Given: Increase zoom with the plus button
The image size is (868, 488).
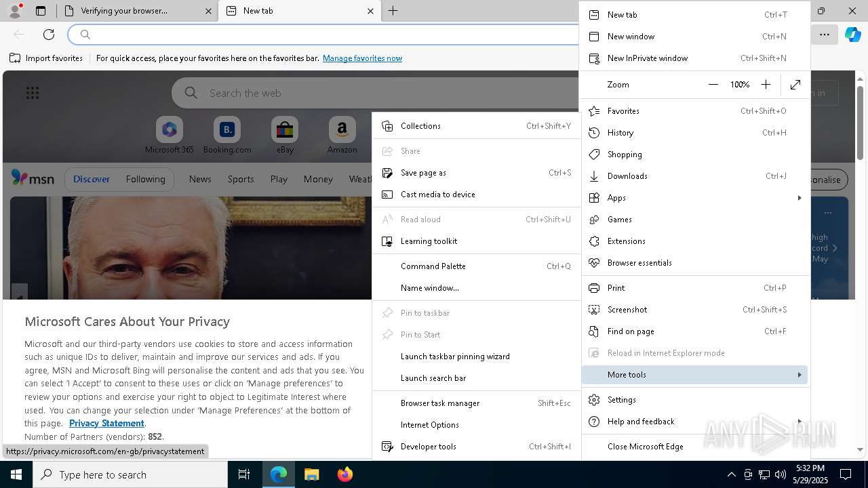Looking at the screenshot, I should 766,85.
